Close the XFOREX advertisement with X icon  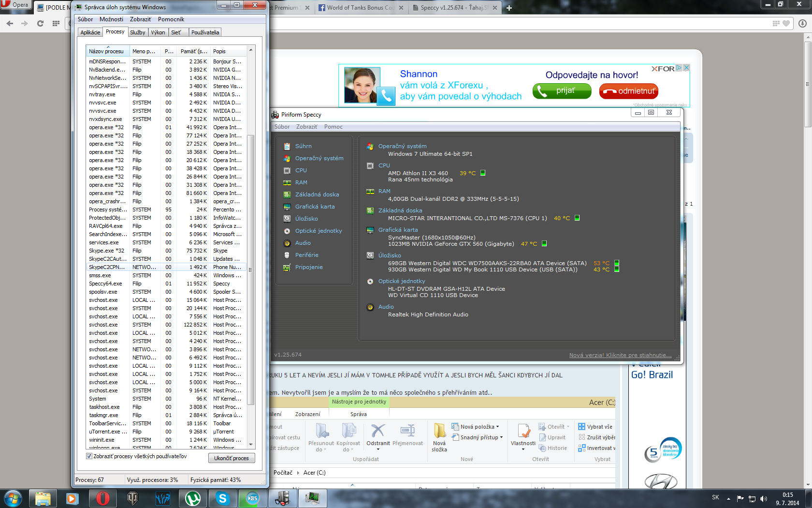click(x=686, y=68)
